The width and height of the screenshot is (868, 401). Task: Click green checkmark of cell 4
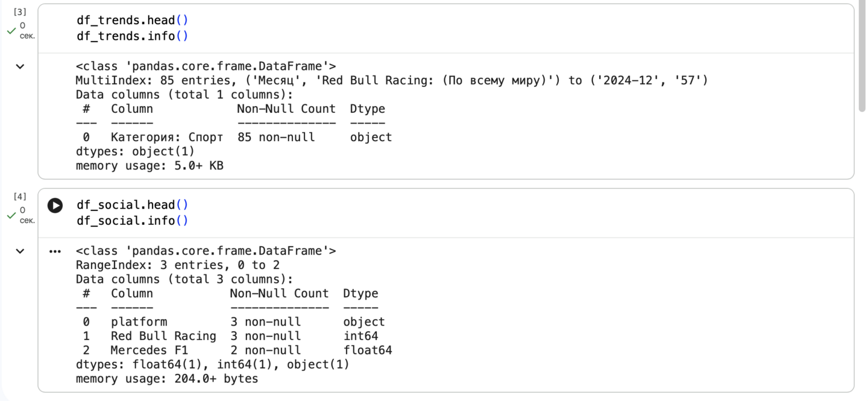point(11,215)
